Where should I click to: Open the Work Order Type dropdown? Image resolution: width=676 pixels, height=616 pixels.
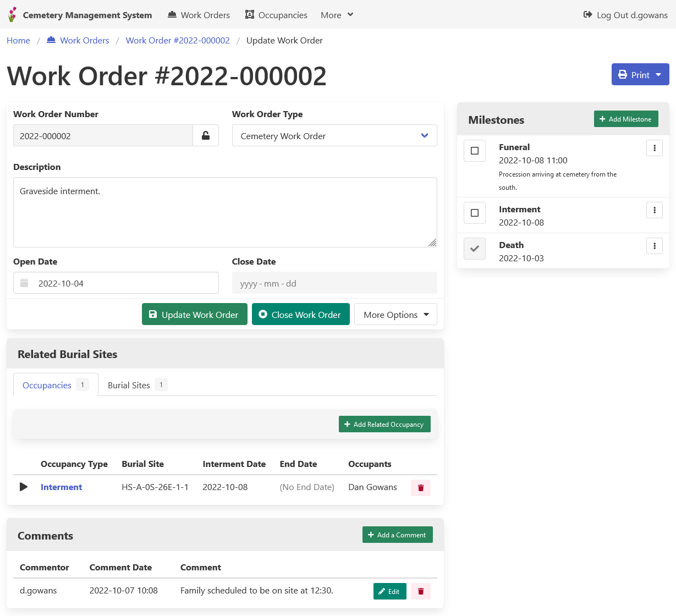coord(334,136)
